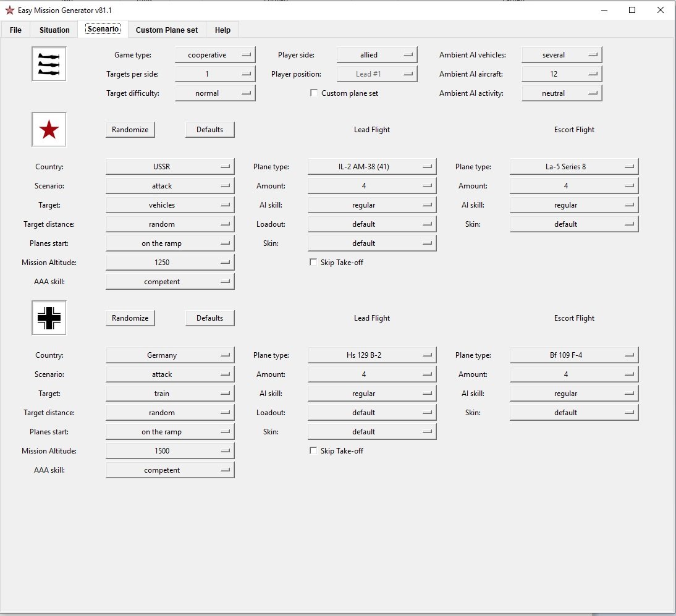
Task: Click the red star title bar icon
Action: pos(9,11)
